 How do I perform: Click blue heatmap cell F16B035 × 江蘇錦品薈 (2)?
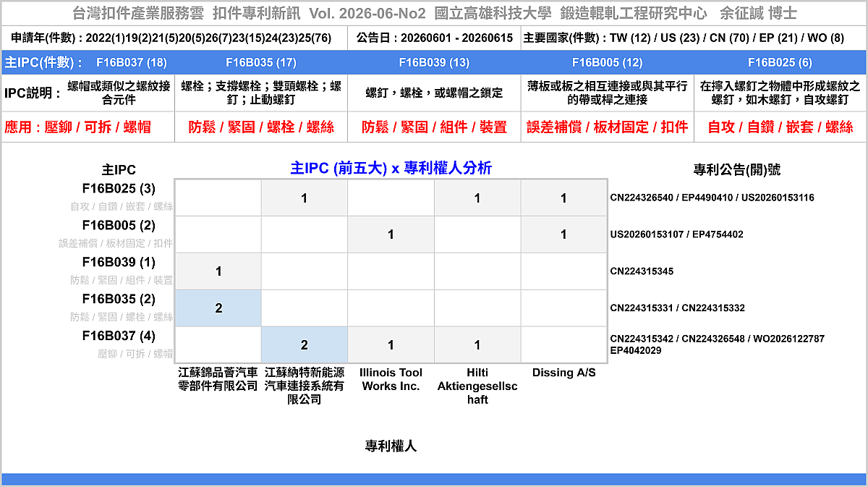(218, 308)
